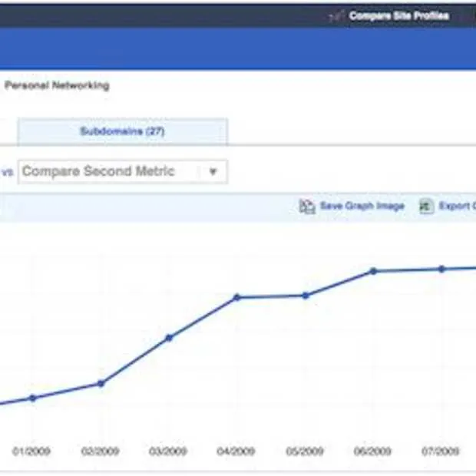Click the 05/2009 data point marker
The image size is (476, 476).
tap(306, 295)
